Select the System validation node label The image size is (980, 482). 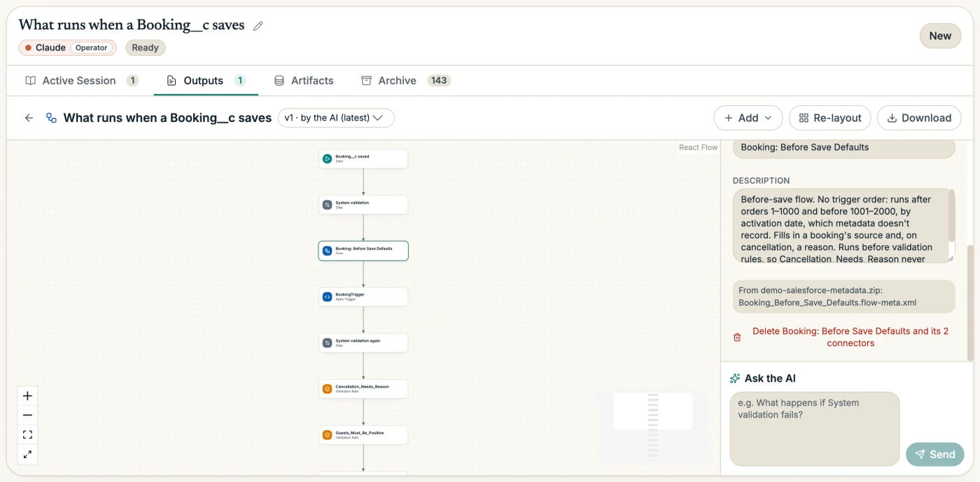click(352, 203)
